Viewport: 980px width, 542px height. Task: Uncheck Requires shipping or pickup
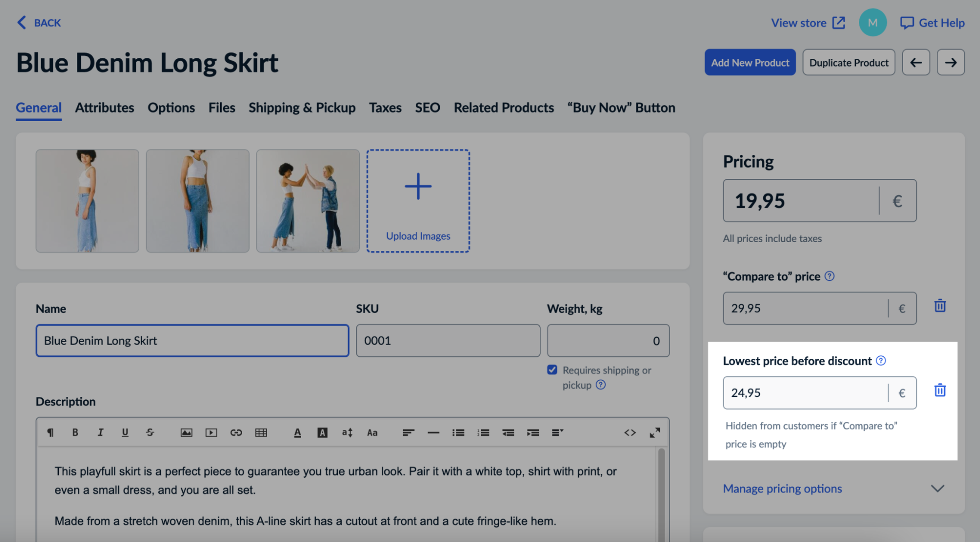[552, 370]
